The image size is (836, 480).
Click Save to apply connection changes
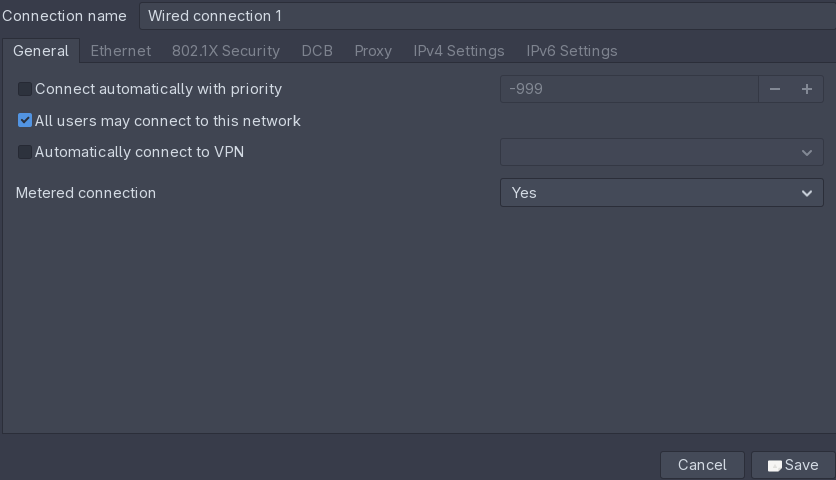pyautogui.click(x=792, y=465)
